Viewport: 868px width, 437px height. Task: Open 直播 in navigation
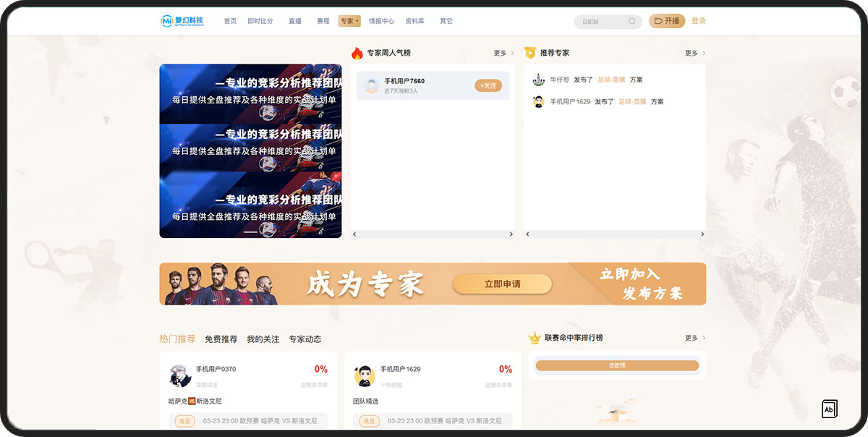295,21
